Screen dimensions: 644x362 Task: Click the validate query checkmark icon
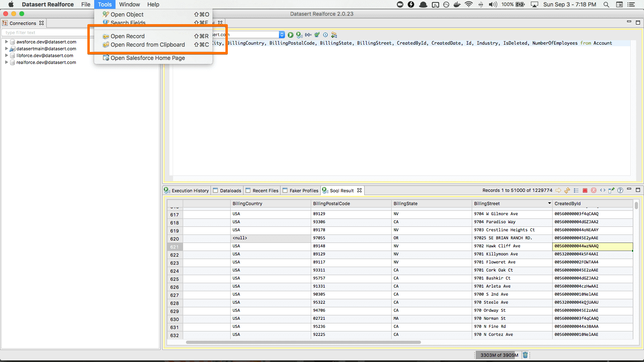[317, 35]
